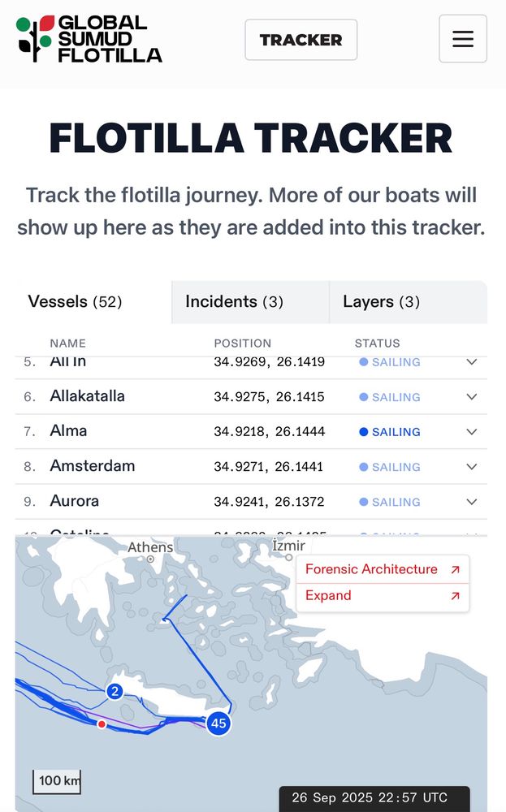Viewport: 506px width, 812px height.
Task: Expand details for vessel Amsterdam
Action: point(472,466)
